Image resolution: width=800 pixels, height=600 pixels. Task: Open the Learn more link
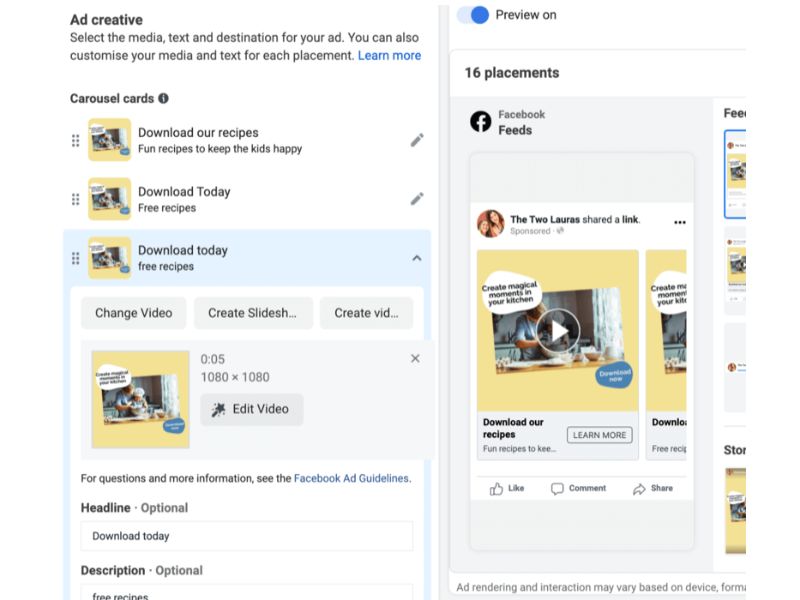389,56
